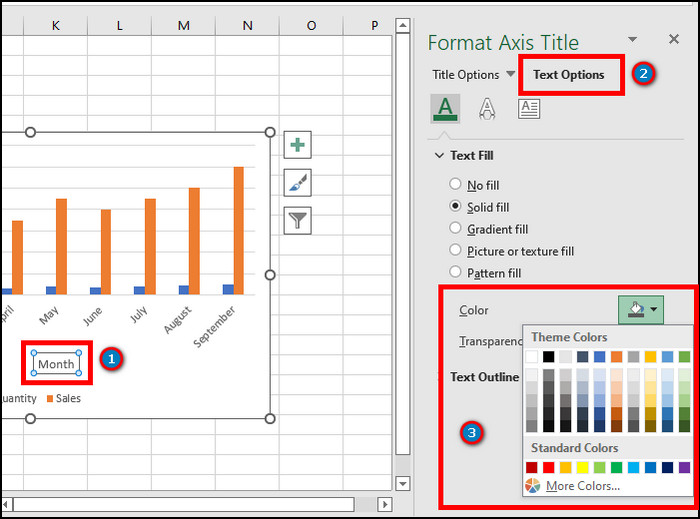Select Picture or texture fill option

click(x=455, y=250)
